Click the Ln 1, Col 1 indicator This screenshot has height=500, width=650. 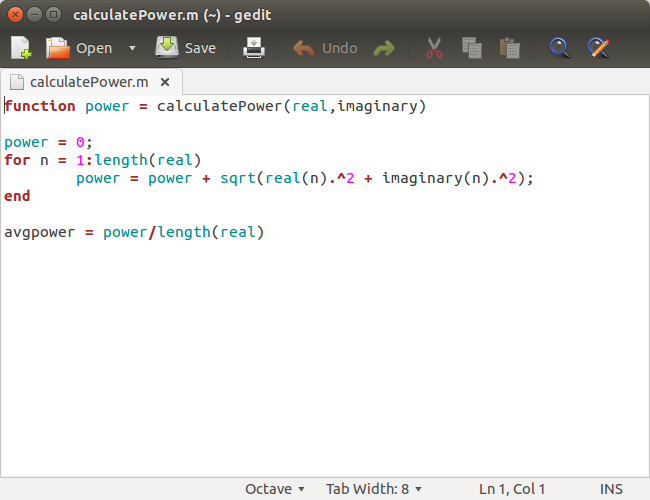coord(512,489)
